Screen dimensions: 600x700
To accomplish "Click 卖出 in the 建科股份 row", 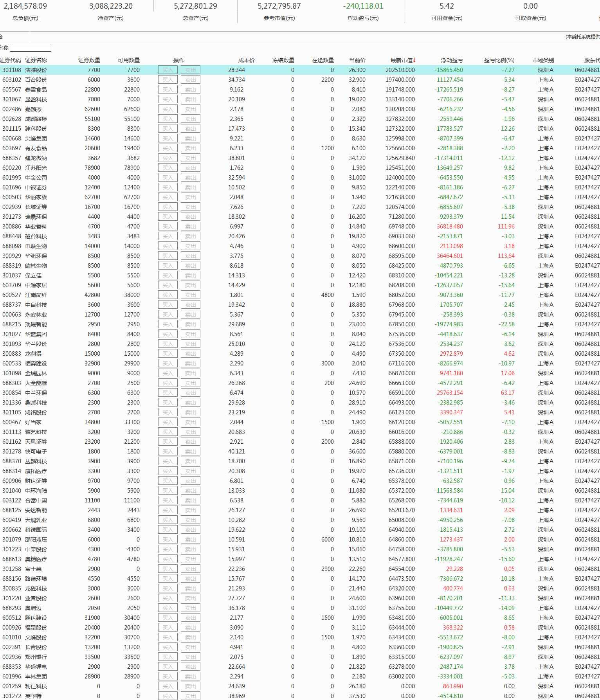I will click(x=191, y=129).
